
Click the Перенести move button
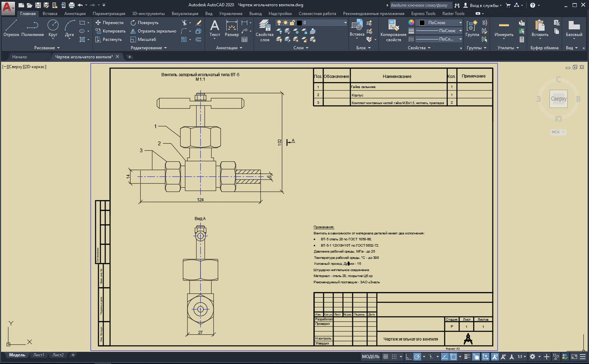(x=109, y=23)
